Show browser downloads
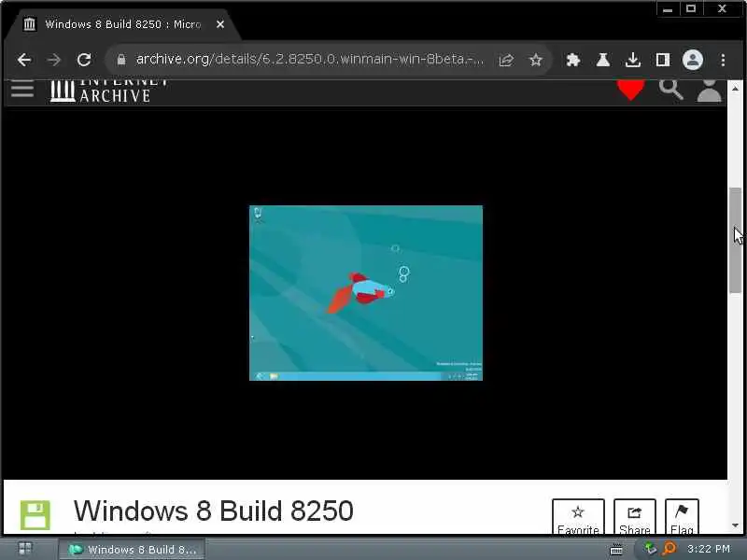The height and width of the screenshot is (560, 747). (x=633, y=60)
